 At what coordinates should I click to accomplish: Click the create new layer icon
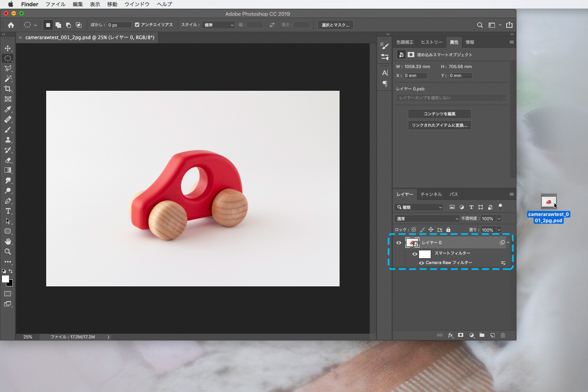point(493,335)
